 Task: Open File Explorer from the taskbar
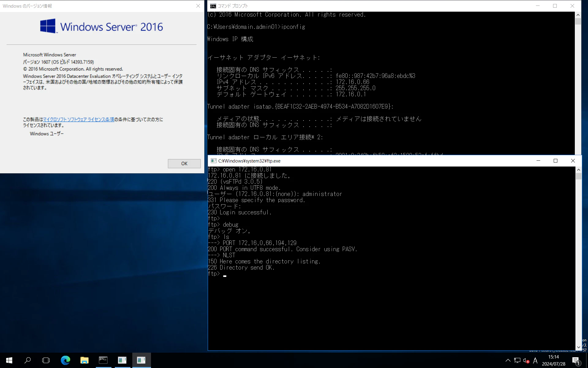coord(84,360)
